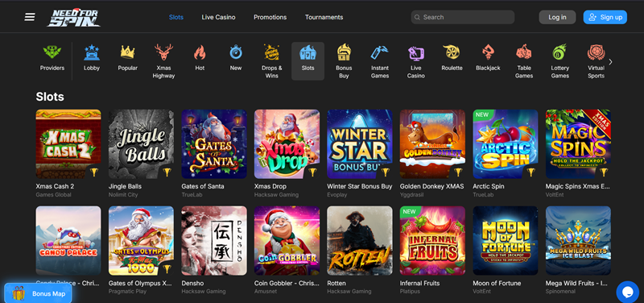
Task: Select the Virtual Sports icon
Action: (x=596, y=52)
